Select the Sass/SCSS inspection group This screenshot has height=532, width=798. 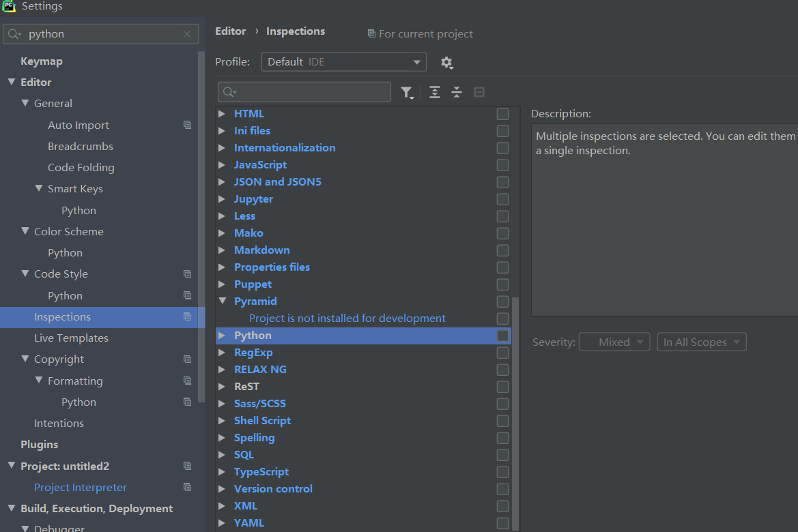pos(260,404)
